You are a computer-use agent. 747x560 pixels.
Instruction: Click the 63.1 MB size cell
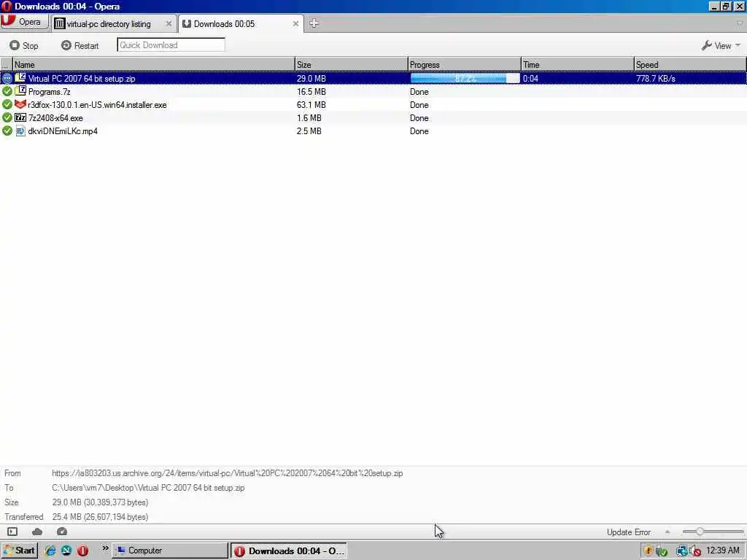(311, 105)
